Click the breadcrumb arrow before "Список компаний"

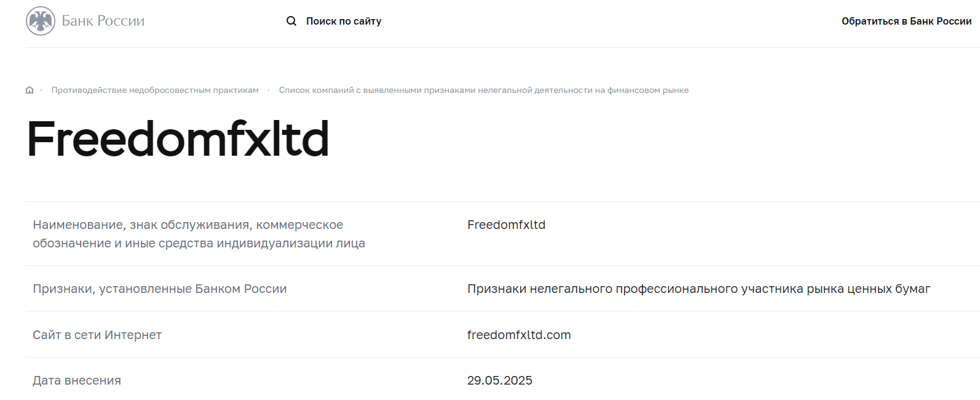[x=269, y=90]
